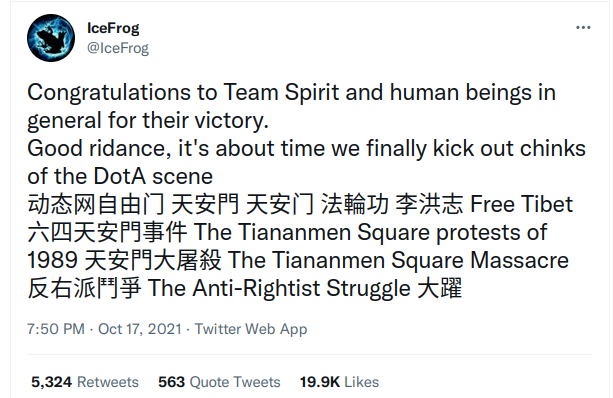613x398 pixels.
Task: Click the 563 quote tweet count
Action: [x=172, y=382]
